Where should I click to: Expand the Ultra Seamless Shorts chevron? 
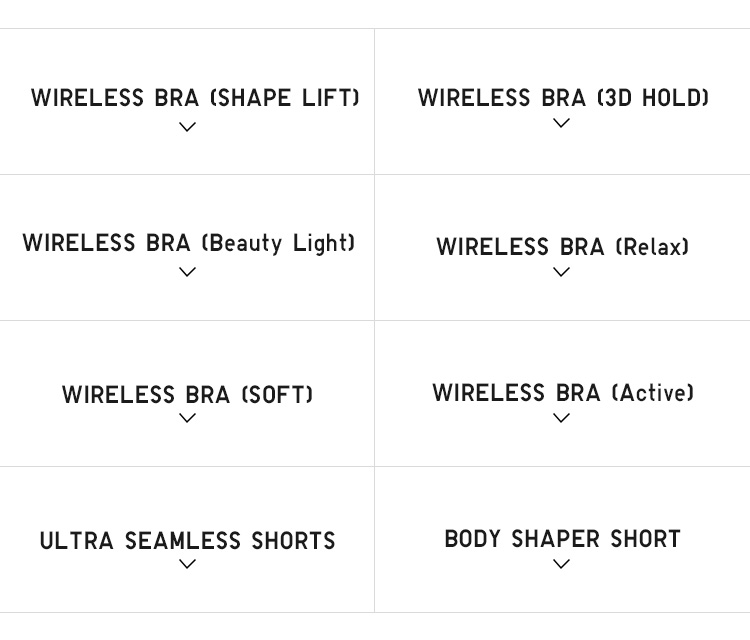click(187, 564)
